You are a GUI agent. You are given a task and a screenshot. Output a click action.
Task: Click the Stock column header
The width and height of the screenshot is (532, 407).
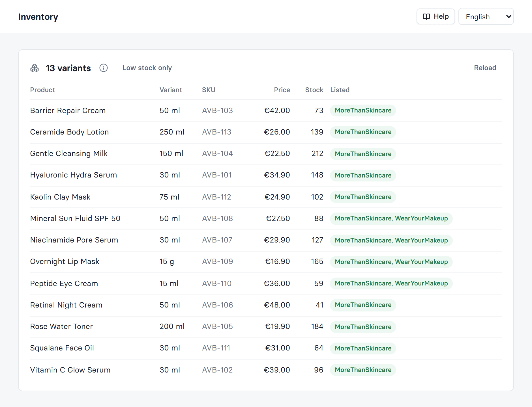coord(314,90)
